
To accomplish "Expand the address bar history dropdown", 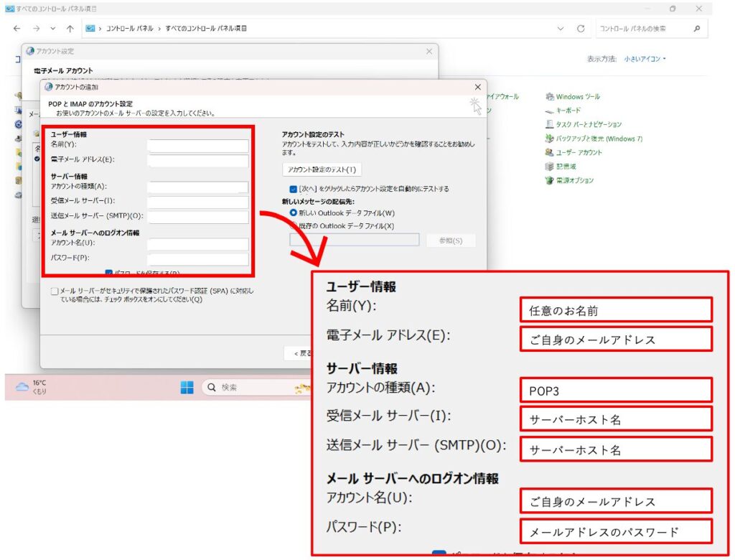I will click(x=561, y=29).
